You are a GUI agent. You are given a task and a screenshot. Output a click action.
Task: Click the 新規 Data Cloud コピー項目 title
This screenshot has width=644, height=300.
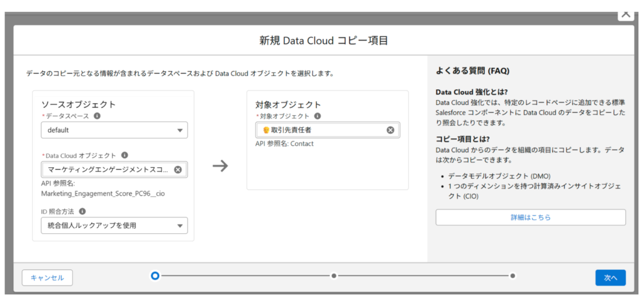[324, 40]
